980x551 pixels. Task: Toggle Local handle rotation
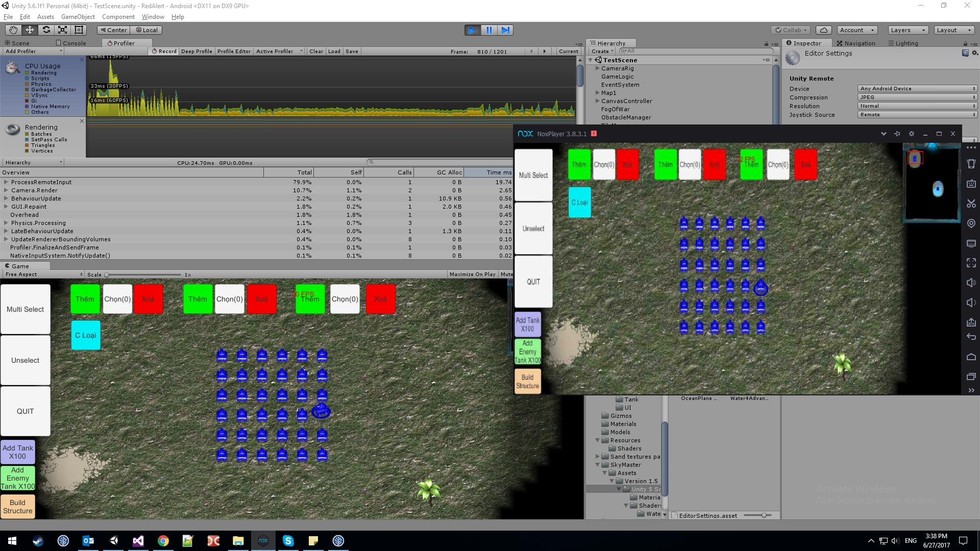[146, 30]
